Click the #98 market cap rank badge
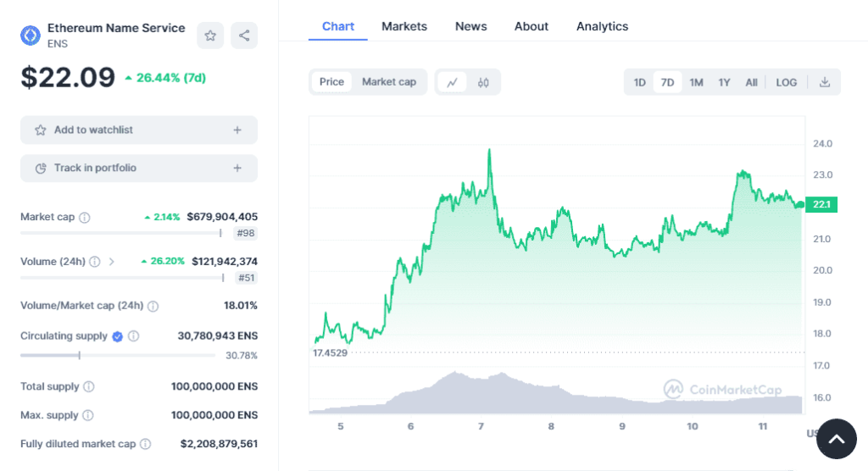The height and width of the screenshot is (471, 868). point(246,234)
